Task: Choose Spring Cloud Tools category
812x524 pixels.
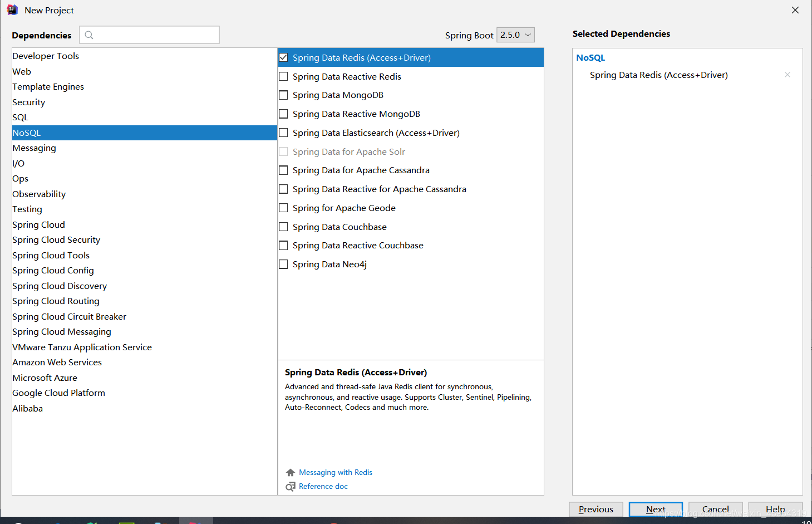Action: click(145, 255)
